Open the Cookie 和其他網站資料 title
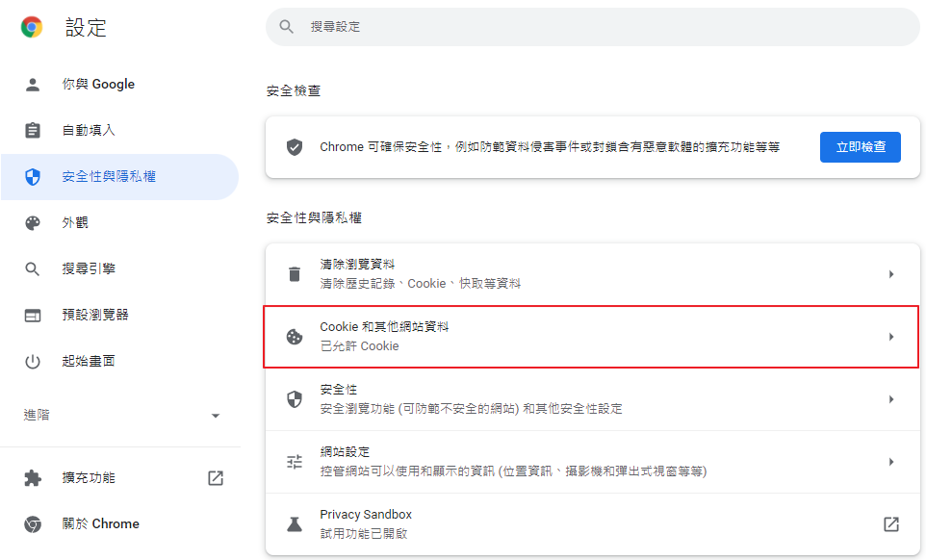 [x=384, y=327]
